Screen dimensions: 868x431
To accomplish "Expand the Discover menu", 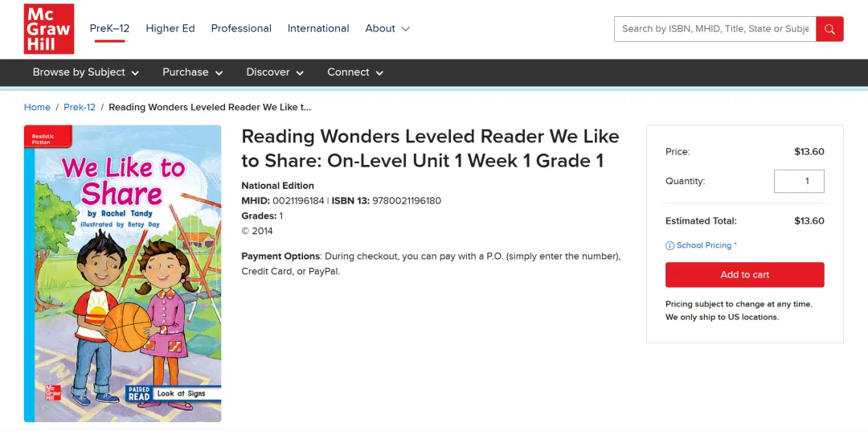I will tap(275, 72).
